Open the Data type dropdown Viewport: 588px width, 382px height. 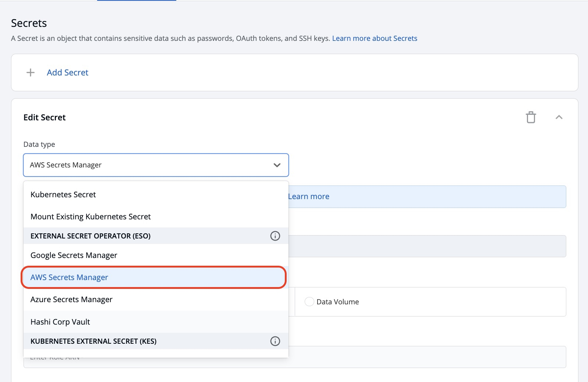pos(156,165)
